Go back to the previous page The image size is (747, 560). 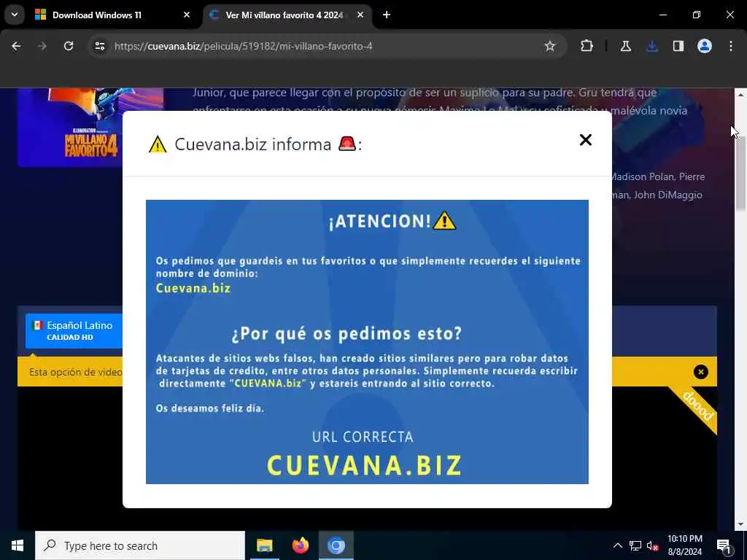16,46
